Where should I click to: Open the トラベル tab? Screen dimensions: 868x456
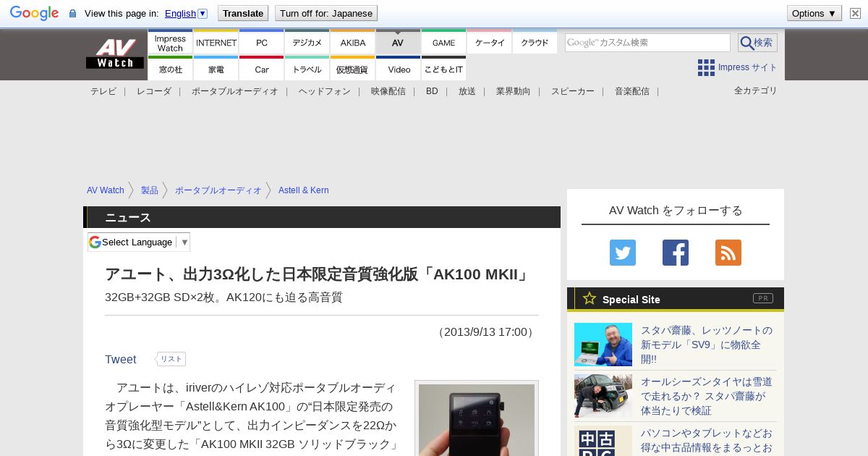[307, 69]
